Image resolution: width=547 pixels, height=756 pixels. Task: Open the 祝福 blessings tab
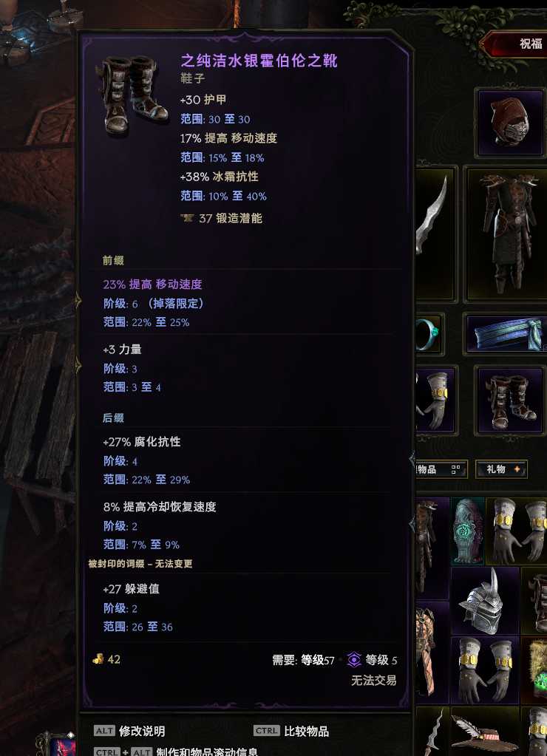tap(531, 44)
